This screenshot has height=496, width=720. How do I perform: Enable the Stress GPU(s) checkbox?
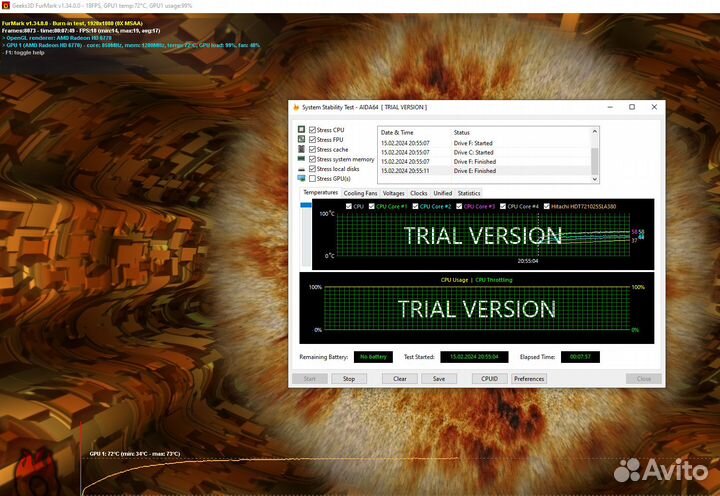click(312, 178)
